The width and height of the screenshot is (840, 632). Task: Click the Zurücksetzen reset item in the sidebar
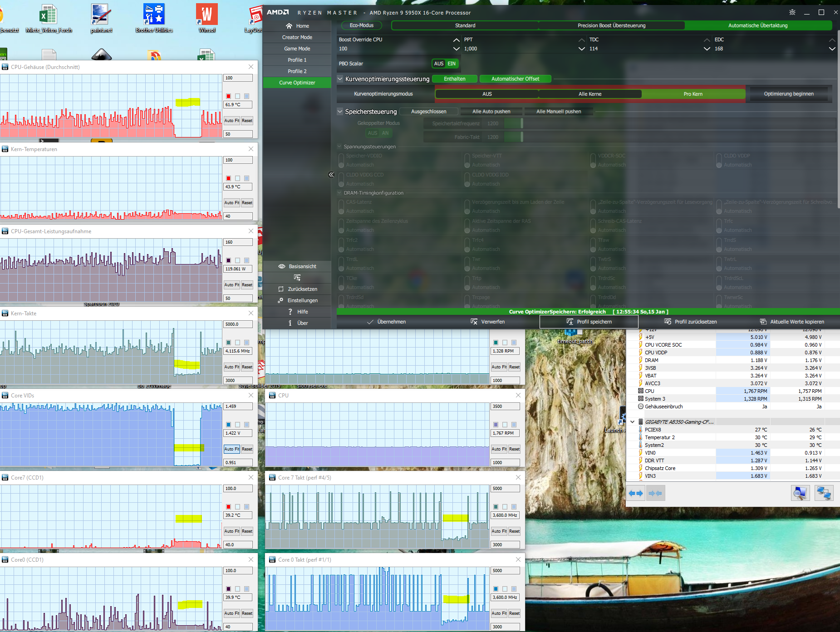click(x=297, y=289)
